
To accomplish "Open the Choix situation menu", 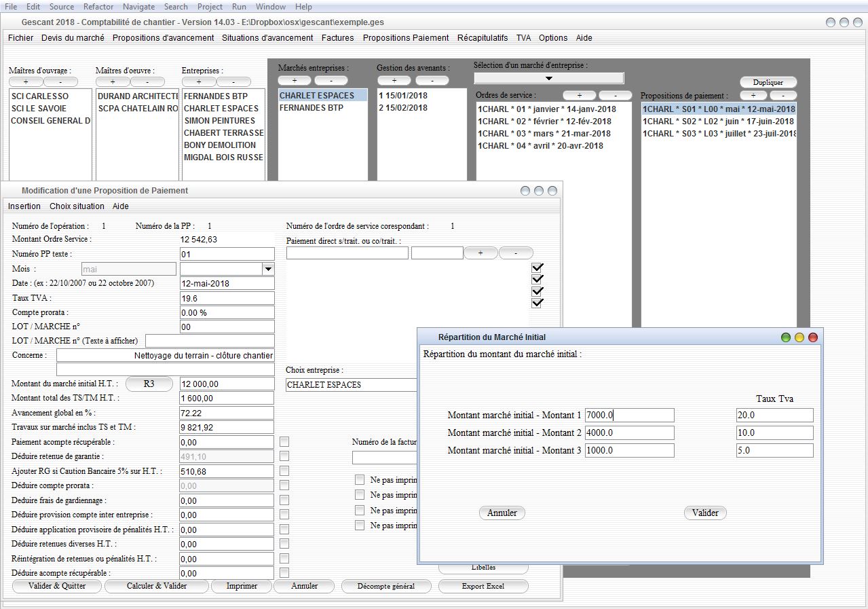I will 77,206.
